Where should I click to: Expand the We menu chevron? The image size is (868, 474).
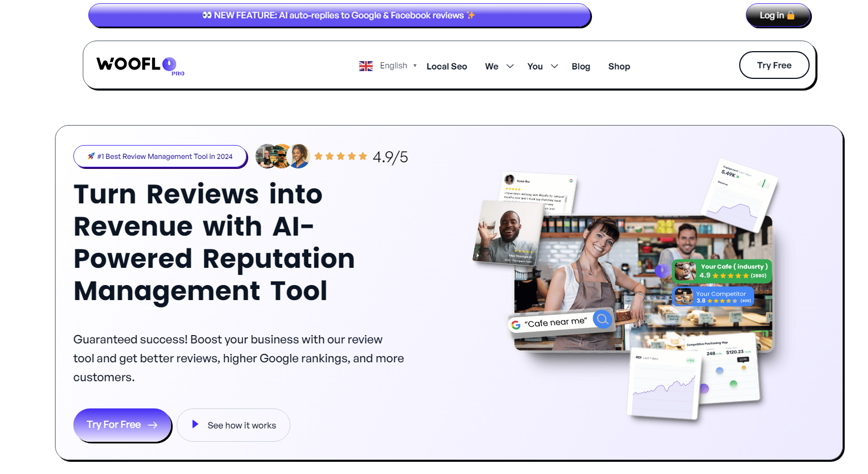[x=510, y=66]
